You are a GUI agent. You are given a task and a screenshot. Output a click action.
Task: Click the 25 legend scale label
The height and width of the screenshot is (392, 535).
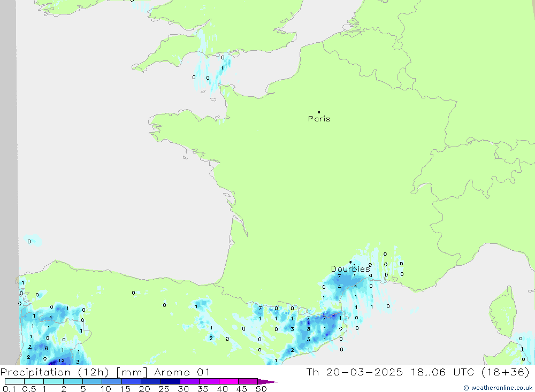click(164, 389)
